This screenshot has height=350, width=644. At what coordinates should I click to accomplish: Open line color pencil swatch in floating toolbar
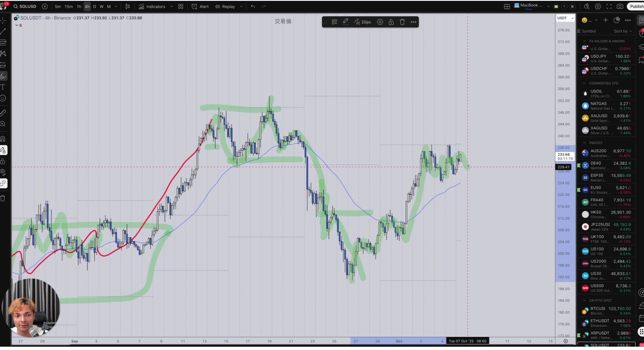[x=346, y=22]
